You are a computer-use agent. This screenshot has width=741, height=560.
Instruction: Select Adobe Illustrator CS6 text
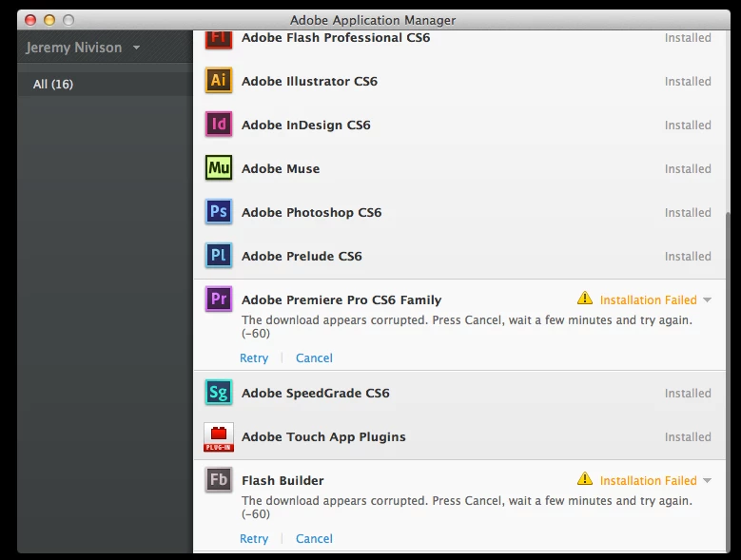(309, 81)
